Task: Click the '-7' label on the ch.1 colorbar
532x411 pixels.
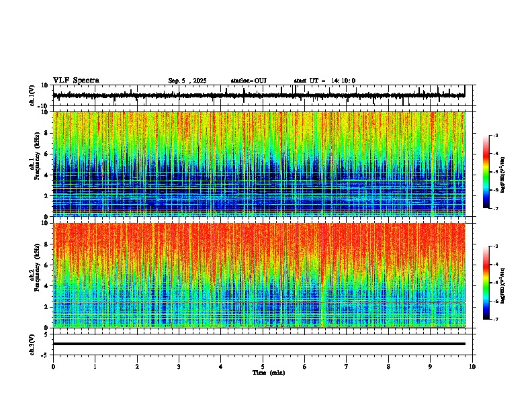Action: [495, 208]
